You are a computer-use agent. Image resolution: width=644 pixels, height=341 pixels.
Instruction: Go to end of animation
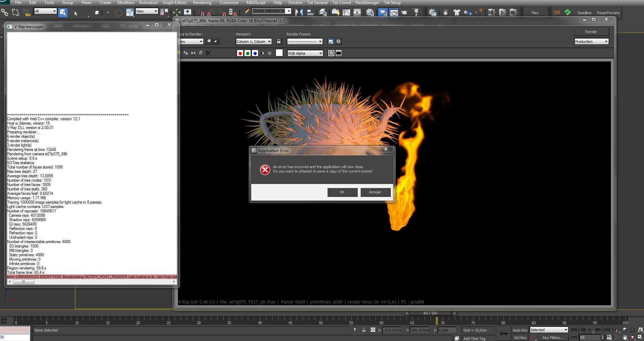[x=607, y=330]
